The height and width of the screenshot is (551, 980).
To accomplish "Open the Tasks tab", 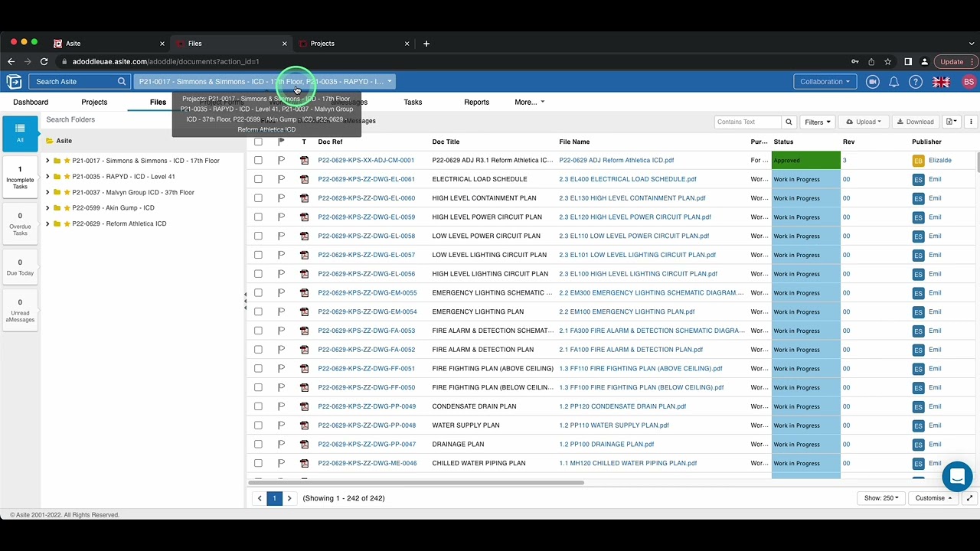I will pos(413,103).
